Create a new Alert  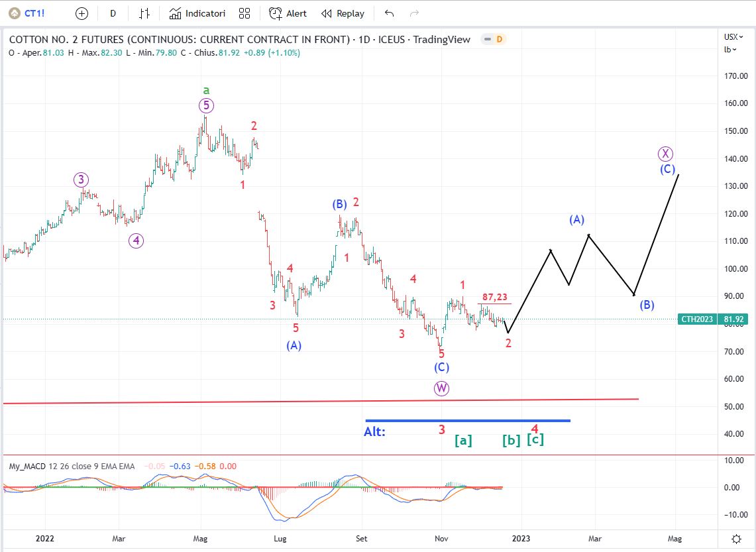tap(288, 13)
